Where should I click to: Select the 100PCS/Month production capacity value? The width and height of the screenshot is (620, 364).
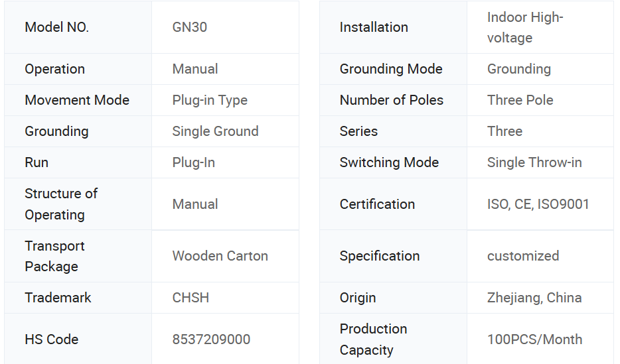[x=534, y=339]
